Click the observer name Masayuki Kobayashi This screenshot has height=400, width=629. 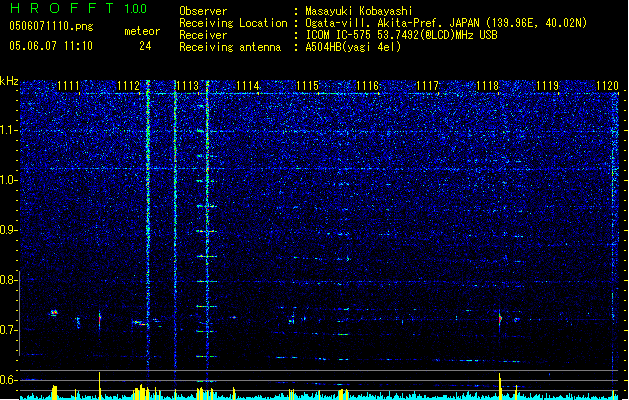359,11
